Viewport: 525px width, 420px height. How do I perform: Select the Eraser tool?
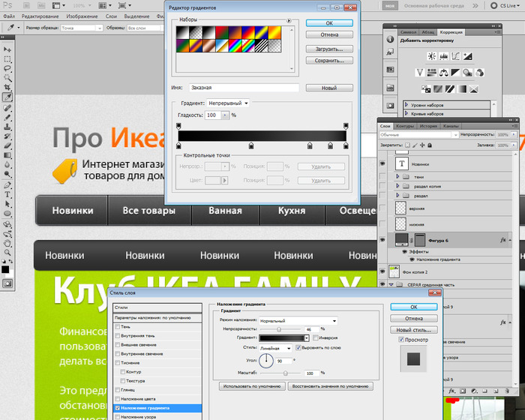(7, 145)
